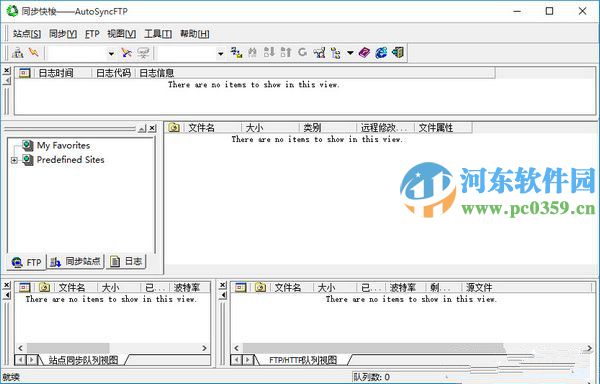Click folder icon left of 文件名 in file list
Image resolution: width=600 pixels, height=384 pixels.
click(174, 127)
